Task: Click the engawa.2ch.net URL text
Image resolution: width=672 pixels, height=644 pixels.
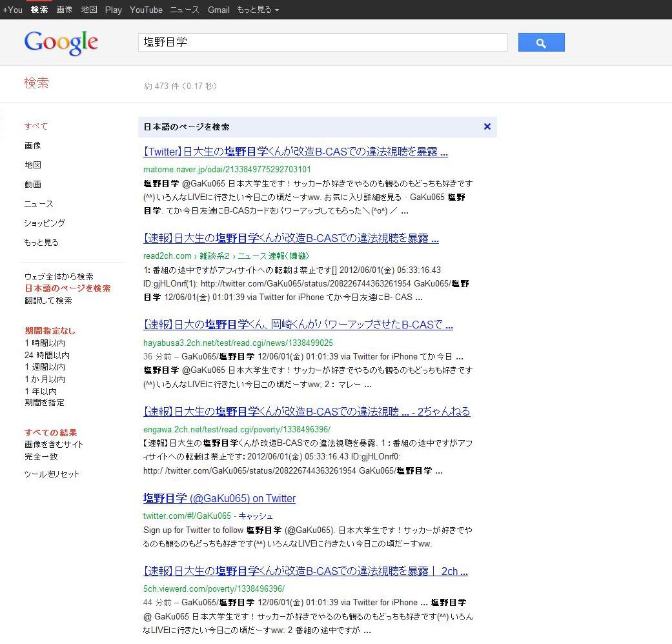Action: (236, 429)
